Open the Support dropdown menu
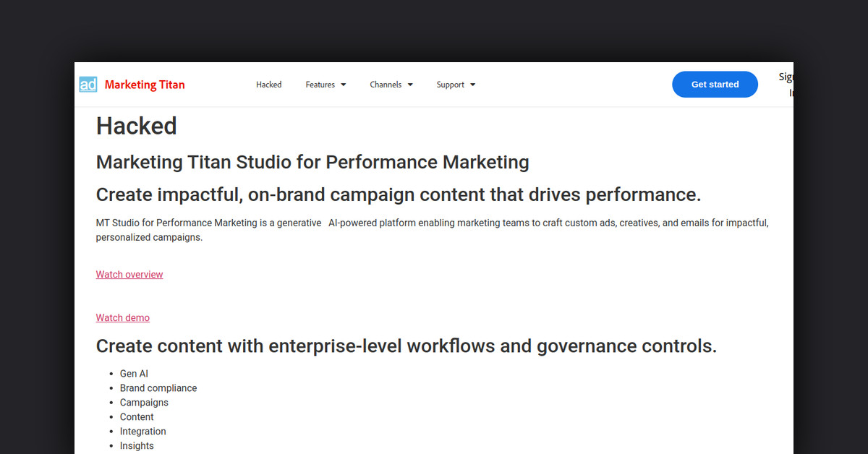Viewport: 868px width, 454px height. coord(456,85)
